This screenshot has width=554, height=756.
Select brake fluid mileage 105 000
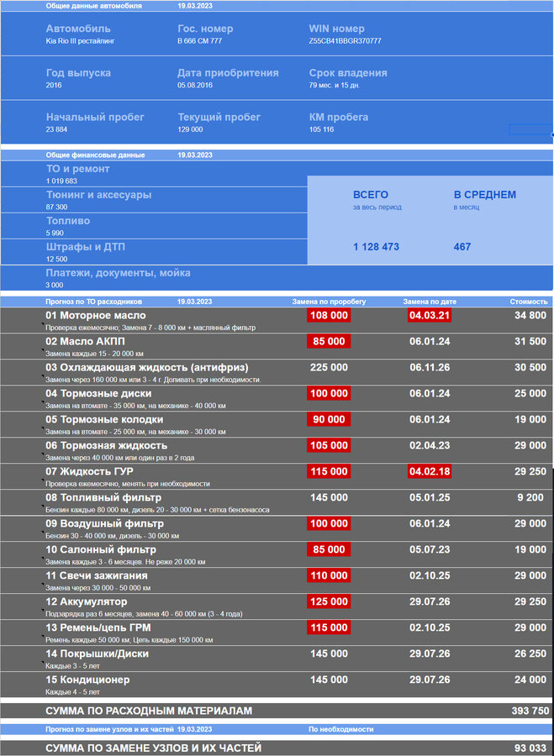[329, 446]
